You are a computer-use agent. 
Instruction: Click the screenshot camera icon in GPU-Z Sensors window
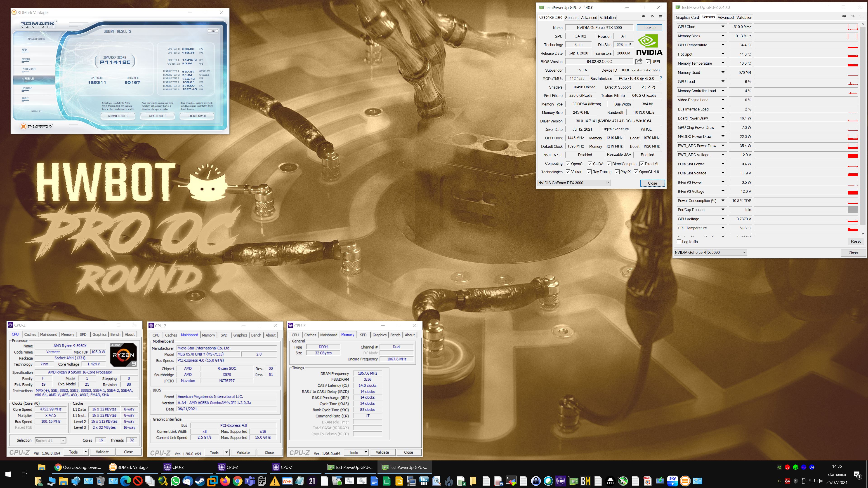[844, 16]
